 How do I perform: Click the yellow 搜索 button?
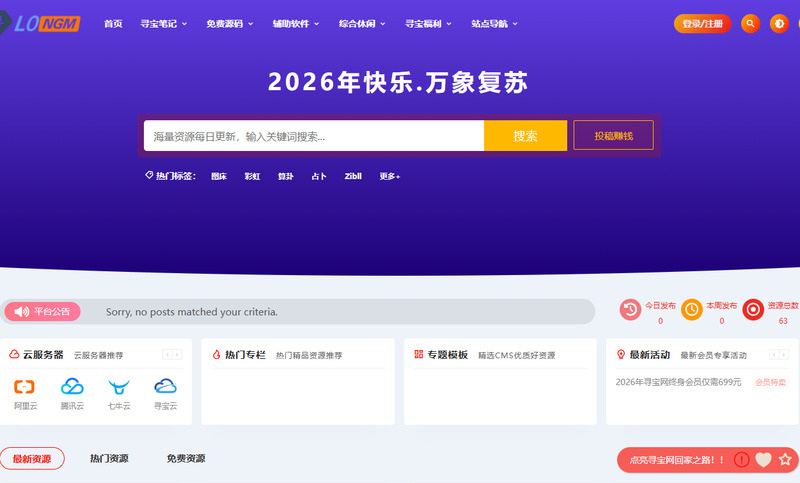[525, 136]
